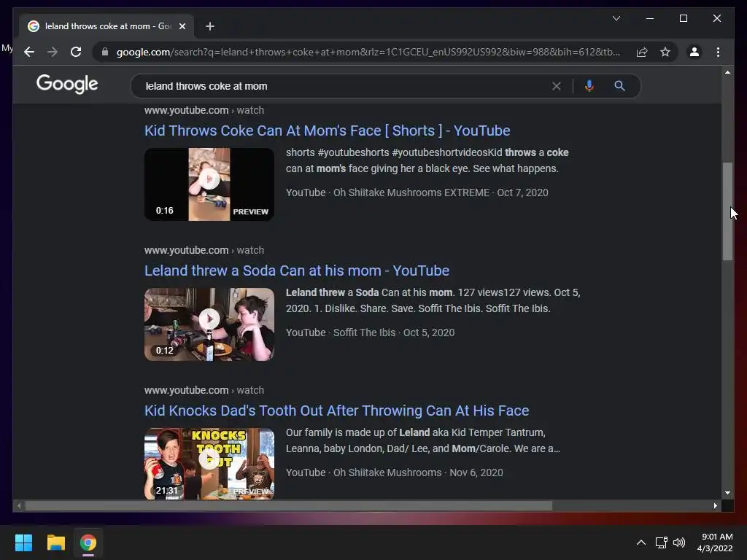The width and height of the screenshot is (747, 560).
Task: Click the horizontal scrollbar left arrow
Action: point(19,506)
